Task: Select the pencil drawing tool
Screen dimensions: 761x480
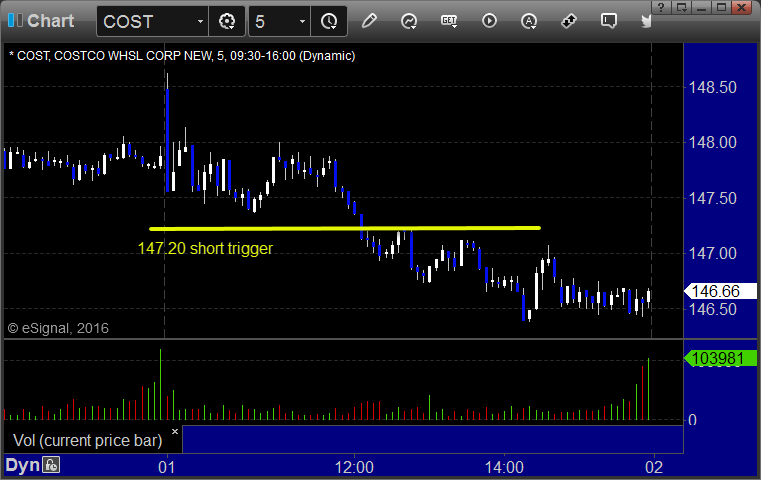Action: coord(369,21)
